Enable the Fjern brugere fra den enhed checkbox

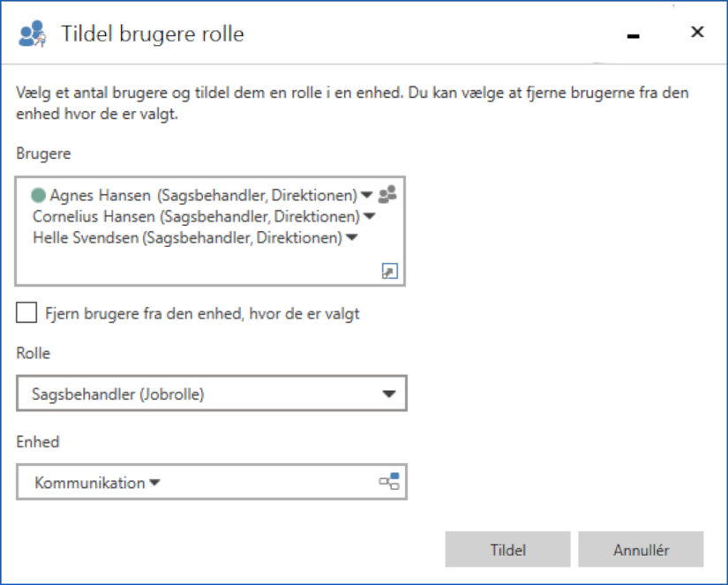coord(27,313)
